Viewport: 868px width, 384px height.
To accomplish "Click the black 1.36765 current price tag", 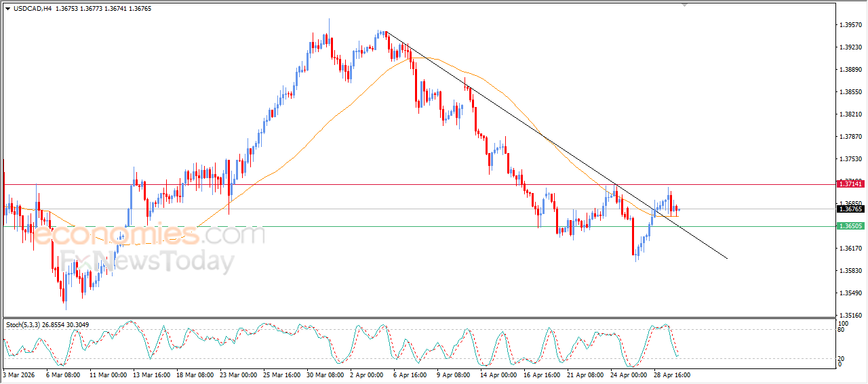I will (x=850, y=209).
